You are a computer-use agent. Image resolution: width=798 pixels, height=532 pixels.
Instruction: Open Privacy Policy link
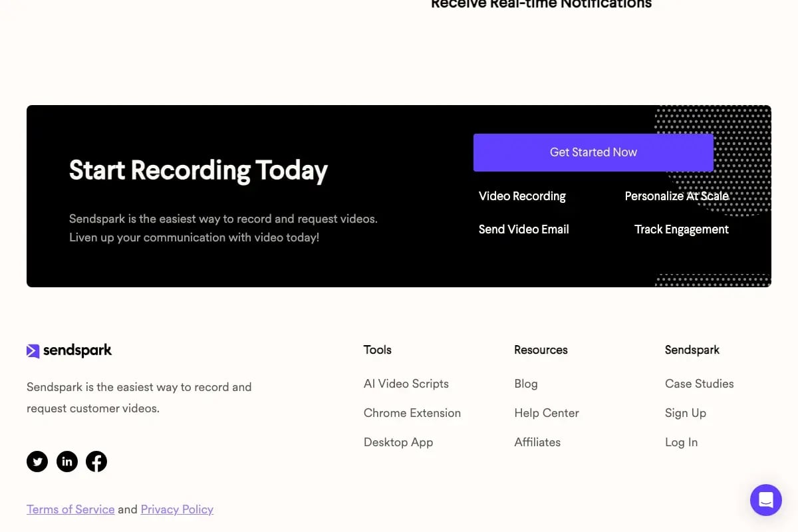coord(177,509)
